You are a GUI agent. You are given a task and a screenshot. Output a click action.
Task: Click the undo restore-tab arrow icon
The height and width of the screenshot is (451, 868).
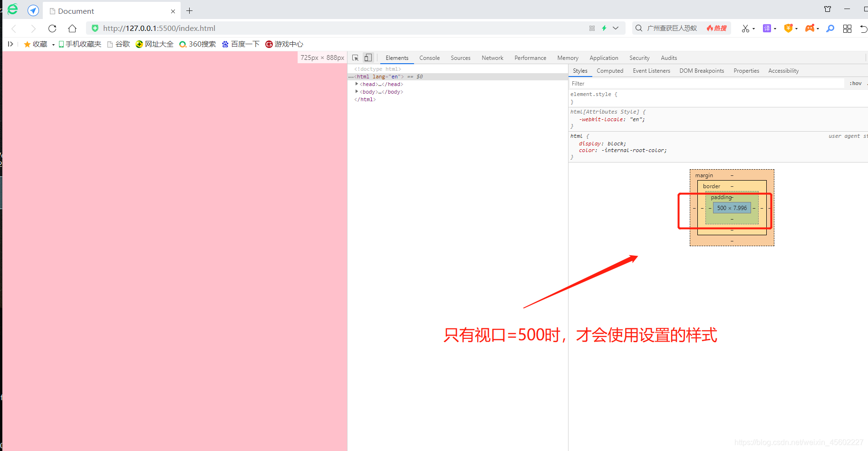pyautogui.click(x=864, y=29)
